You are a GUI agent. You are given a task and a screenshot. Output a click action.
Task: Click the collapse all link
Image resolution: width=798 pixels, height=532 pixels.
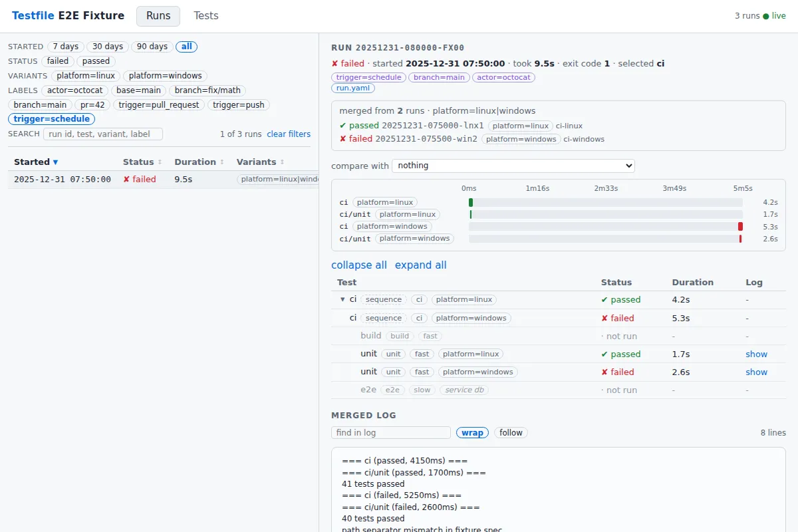(359, 265)
